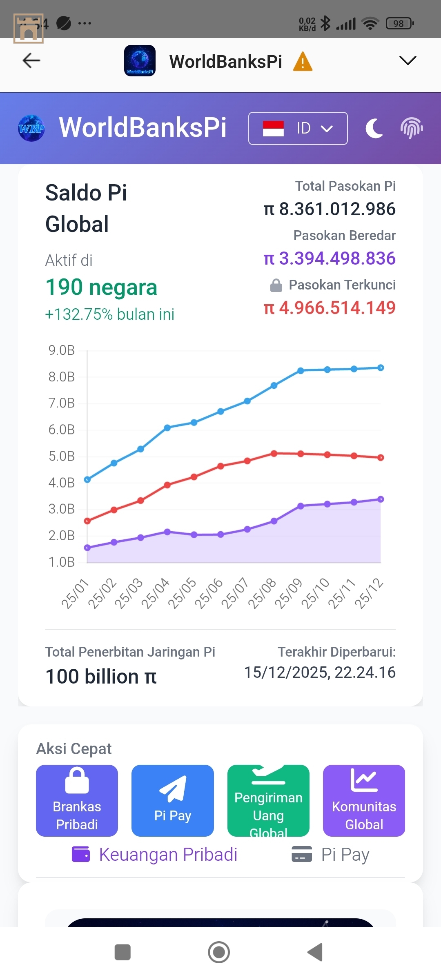Open Pengiriman Uang Global action
Screen dimensions: 441x980
tap(268, 800)
